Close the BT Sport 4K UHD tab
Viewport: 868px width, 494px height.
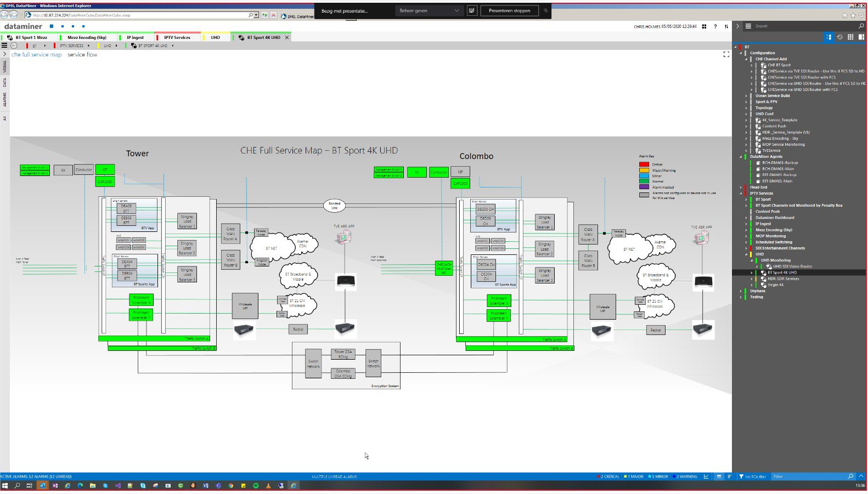[x=286, y=37]
